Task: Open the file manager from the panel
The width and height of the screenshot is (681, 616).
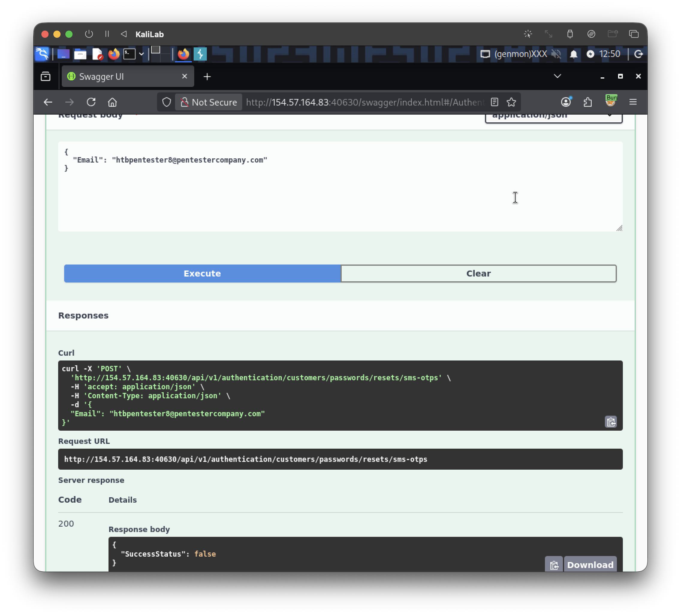Action: (x=80, y=54)
